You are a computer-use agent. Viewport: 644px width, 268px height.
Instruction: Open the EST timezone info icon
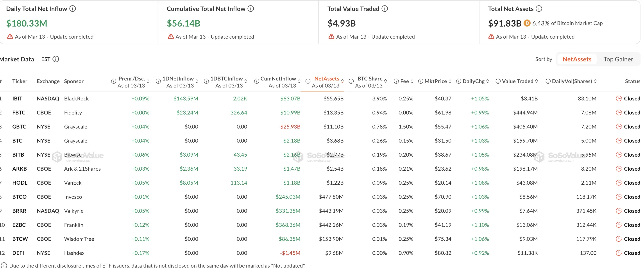[56, 59]
